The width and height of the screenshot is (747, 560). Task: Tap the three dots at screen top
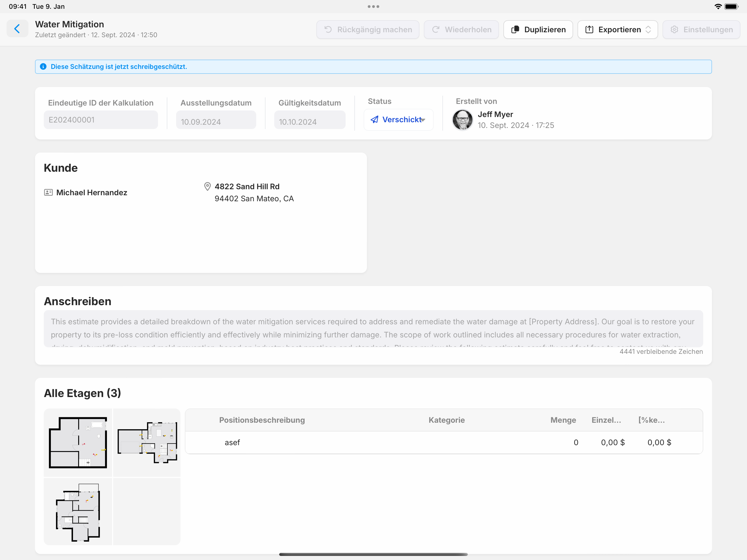point(373,6)
